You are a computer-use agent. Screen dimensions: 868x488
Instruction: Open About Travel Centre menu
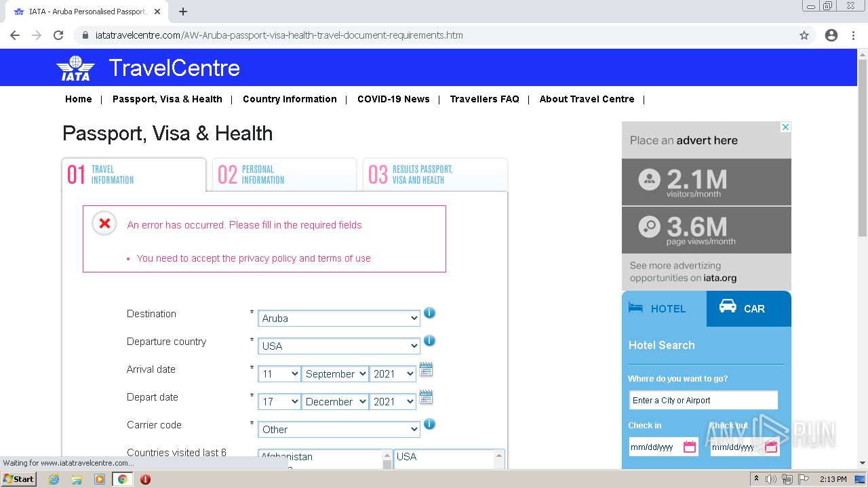tap(587, 99)
